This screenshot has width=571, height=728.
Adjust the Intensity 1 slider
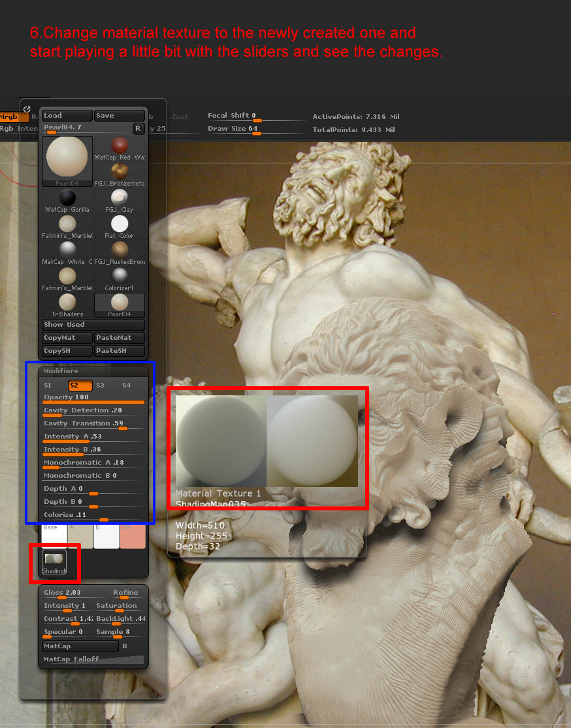(x=67, y=607)
